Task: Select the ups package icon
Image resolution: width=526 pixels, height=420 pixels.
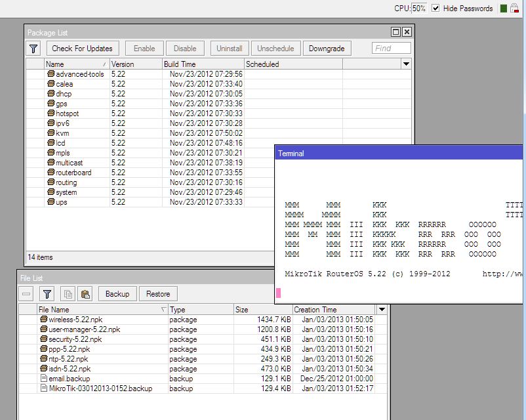Action: [x=51, y=201]
